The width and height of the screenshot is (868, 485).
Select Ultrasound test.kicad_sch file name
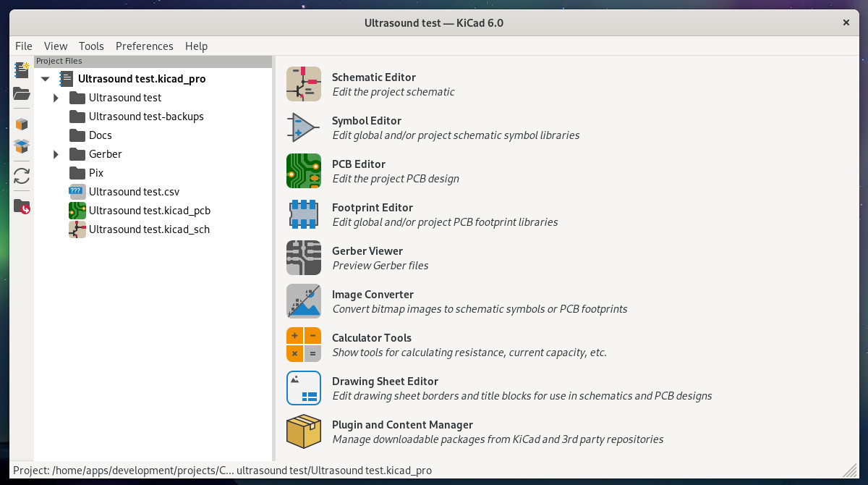pyautogui.click(x=149, y=229)
